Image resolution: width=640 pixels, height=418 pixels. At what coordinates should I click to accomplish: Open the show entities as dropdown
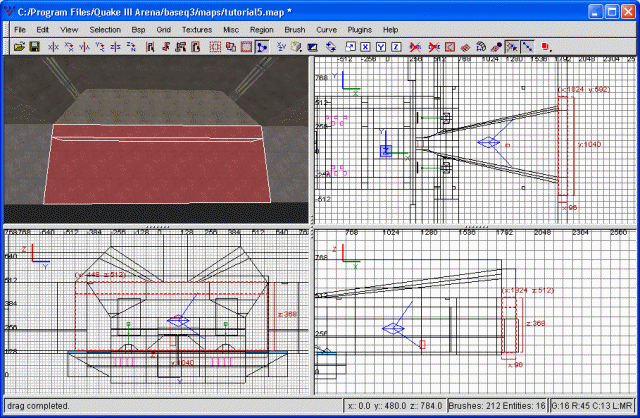546,47
